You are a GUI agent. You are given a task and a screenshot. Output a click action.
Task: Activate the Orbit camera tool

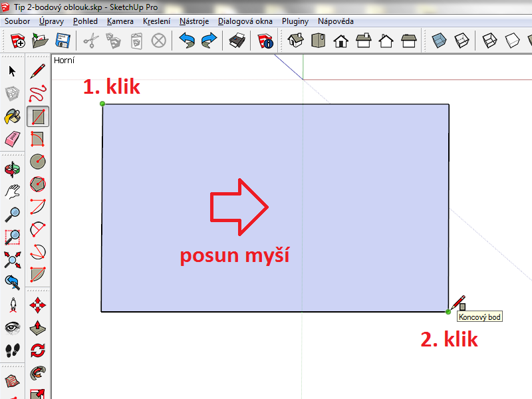12,170
